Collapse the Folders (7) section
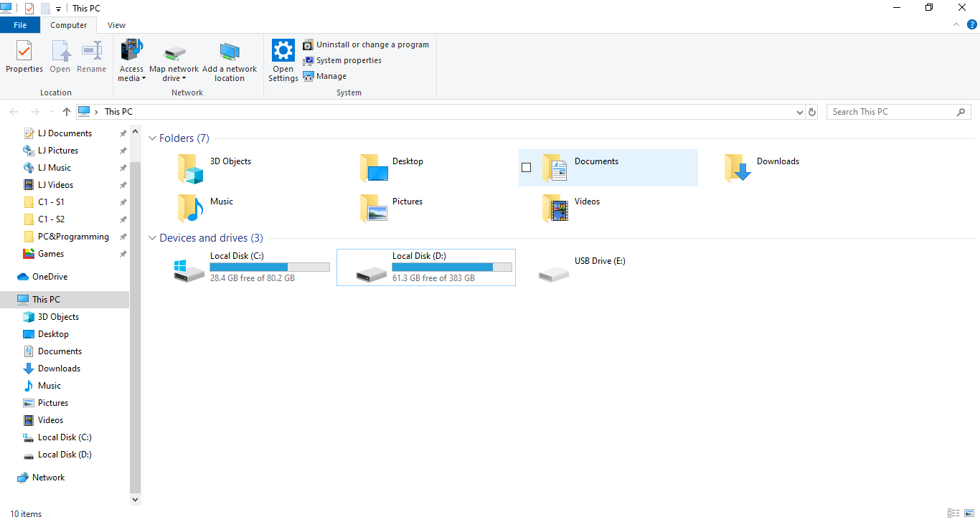 tap(152, 138)
